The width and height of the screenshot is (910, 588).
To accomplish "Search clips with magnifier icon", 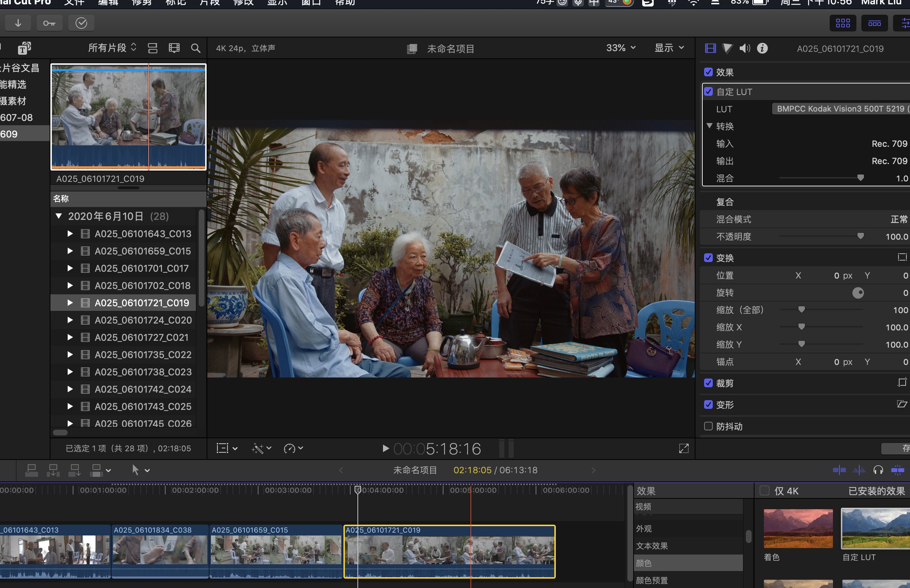I will click(195, 48).
